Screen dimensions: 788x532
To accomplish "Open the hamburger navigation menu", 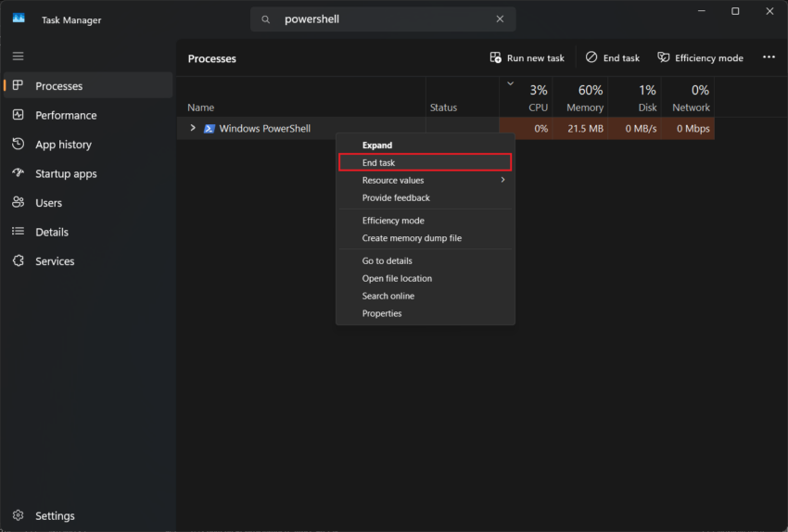I will (x=19, y=57).
